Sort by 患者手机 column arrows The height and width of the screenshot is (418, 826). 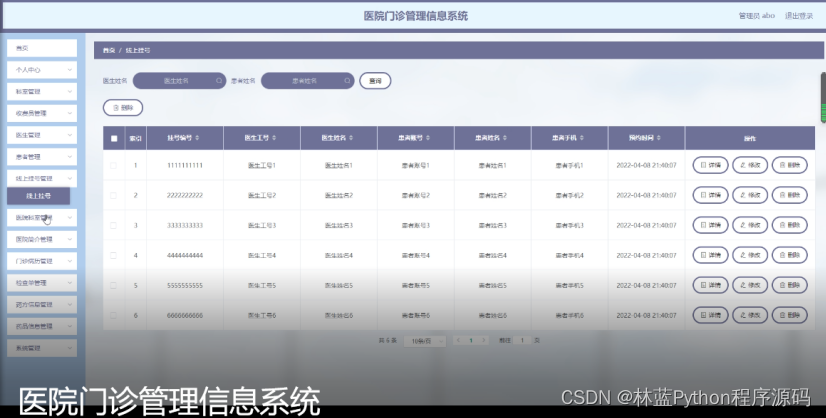click(x=582, y=138)
